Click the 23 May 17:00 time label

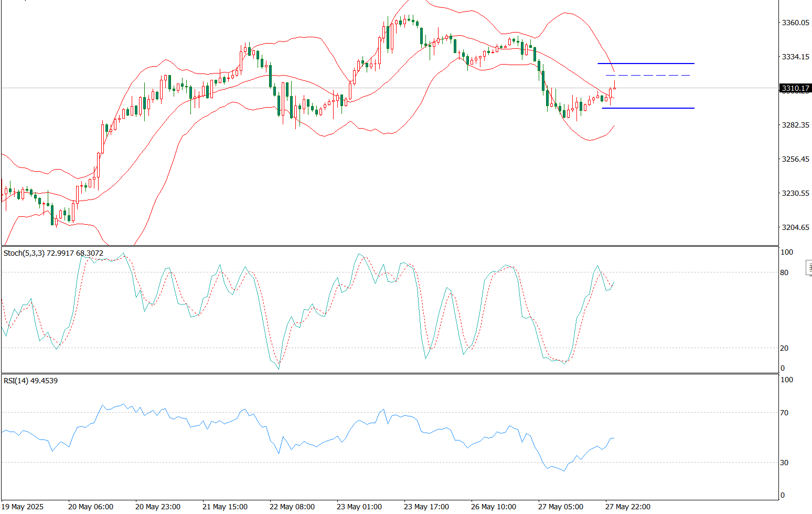click(x=426, y=507)
